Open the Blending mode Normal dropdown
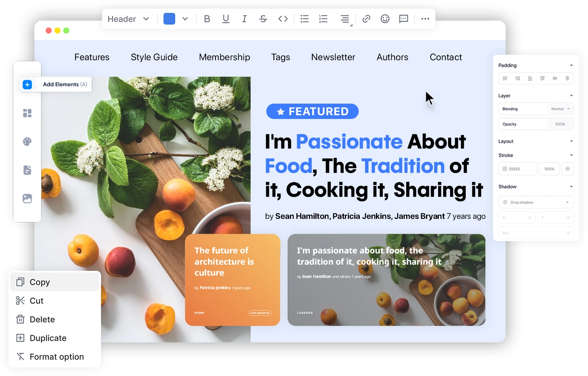The height and width of the screenshot is (376, 588). 560,109
